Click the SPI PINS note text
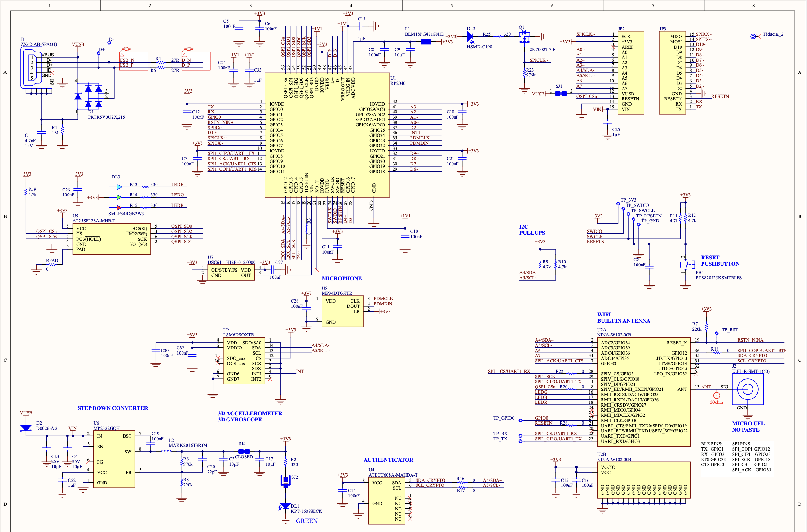This screenshot has width=807, height=532. point(752,457)
